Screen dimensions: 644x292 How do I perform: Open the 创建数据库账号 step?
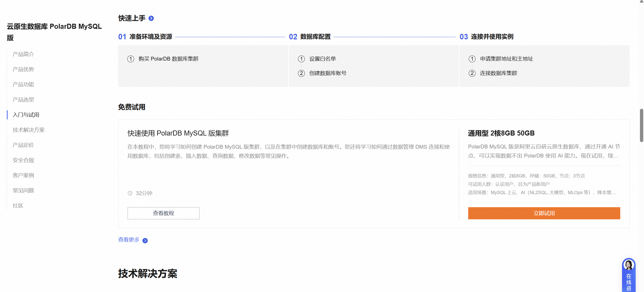[x=328, y=73]
